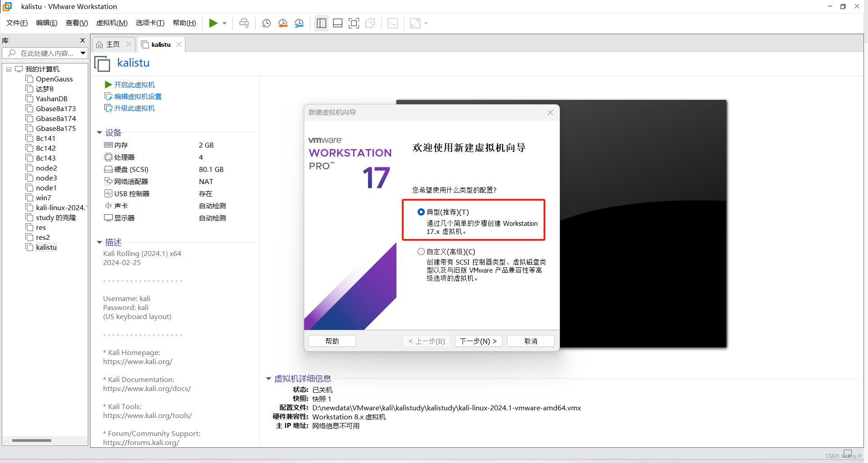Click the 内存 memory device icon
Image resolution: width=868 pixels, height=463 pixels.
pyautogui.click(x=108, y=145)
